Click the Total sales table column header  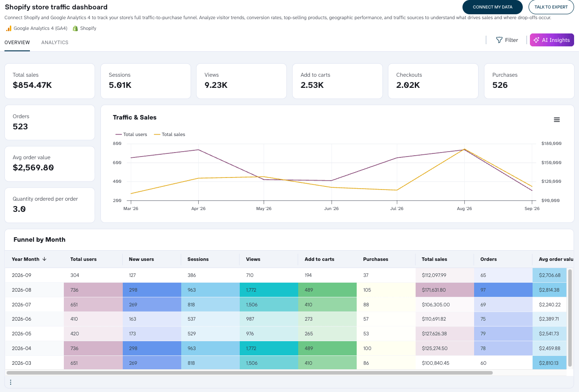pyautogui.click(x=445, y=259)
